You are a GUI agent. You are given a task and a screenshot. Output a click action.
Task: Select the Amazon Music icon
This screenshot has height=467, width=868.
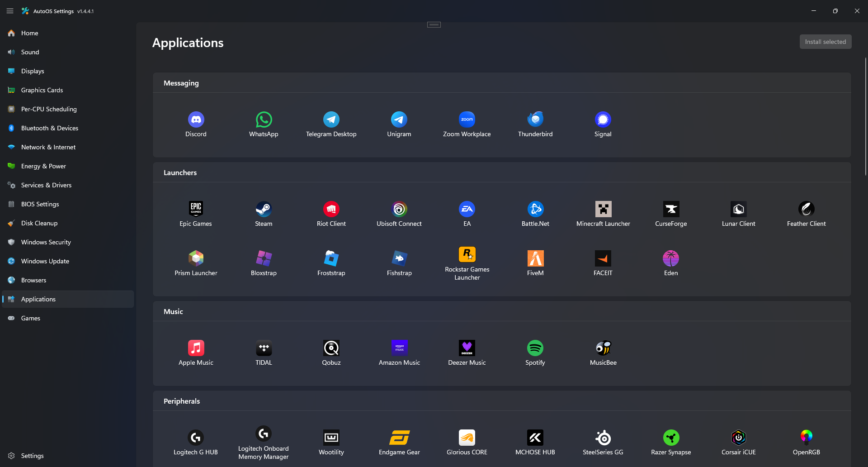pos(399,348)
